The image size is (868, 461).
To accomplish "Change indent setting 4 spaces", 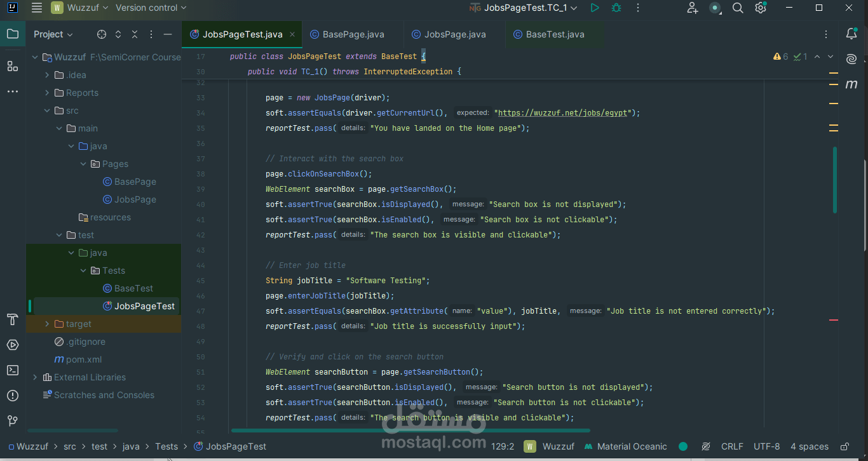I will [810, 446].
